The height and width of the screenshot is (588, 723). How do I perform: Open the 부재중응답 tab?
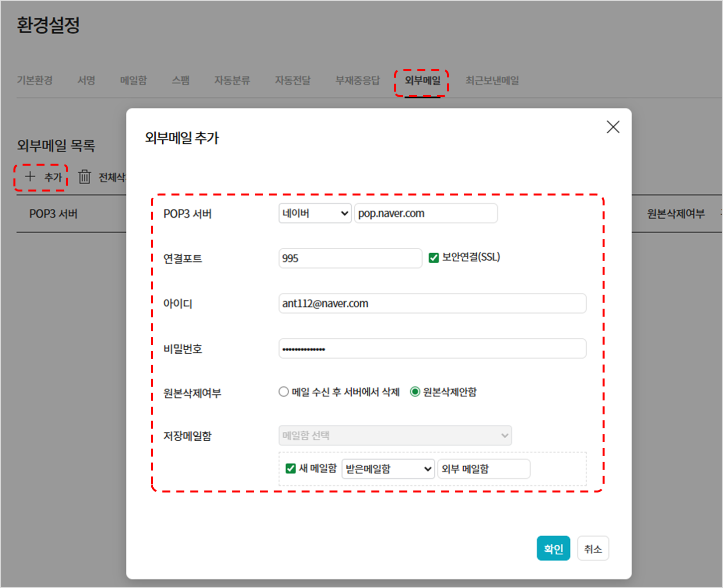357,81
